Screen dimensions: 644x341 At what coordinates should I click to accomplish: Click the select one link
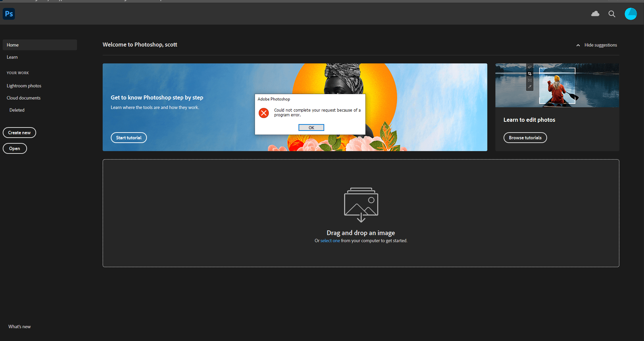point(330,240)
